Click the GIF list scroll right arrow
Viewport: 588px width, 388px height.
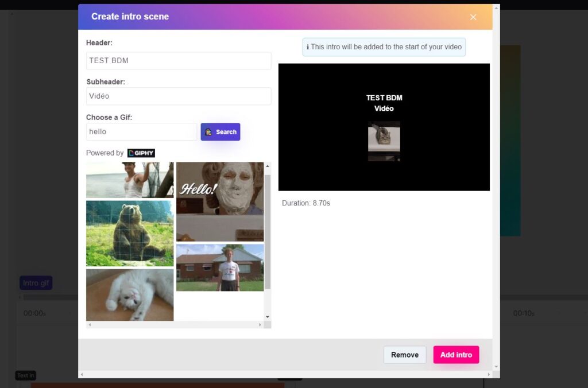click(x=260, y=325)
